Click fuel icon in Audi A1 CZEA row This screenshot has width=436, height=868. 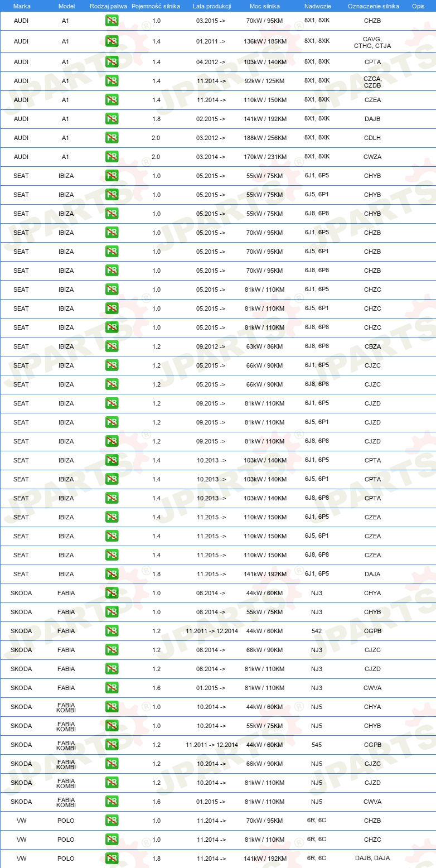[x=112, y=100]
